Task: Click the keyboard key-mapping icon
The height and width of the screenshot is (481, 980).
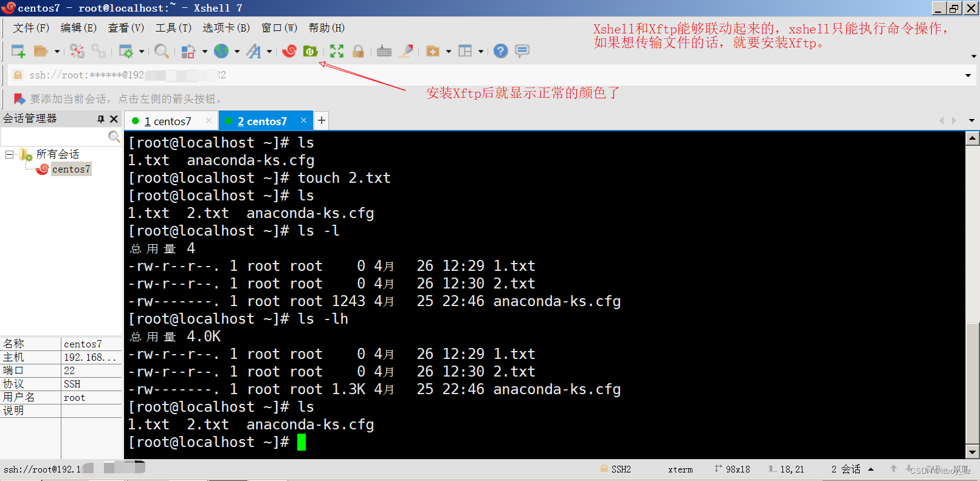Action: click(x=384, y=51)
